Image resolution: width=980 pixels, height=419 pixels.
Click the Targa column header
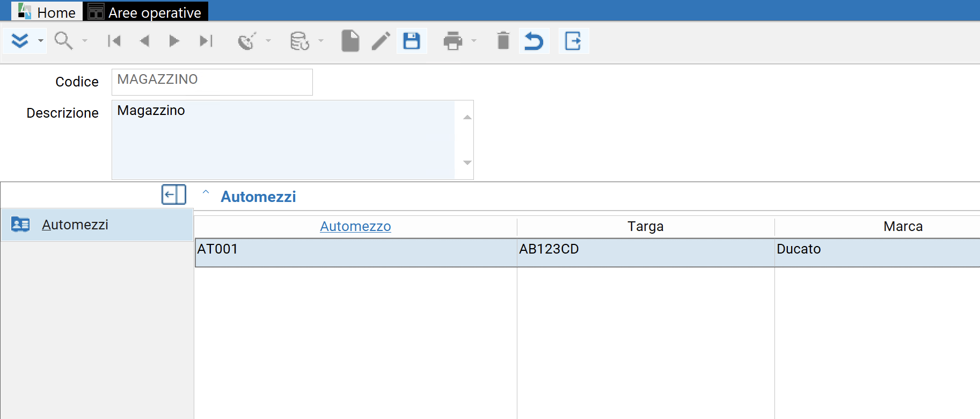click(x=646, y=226)
